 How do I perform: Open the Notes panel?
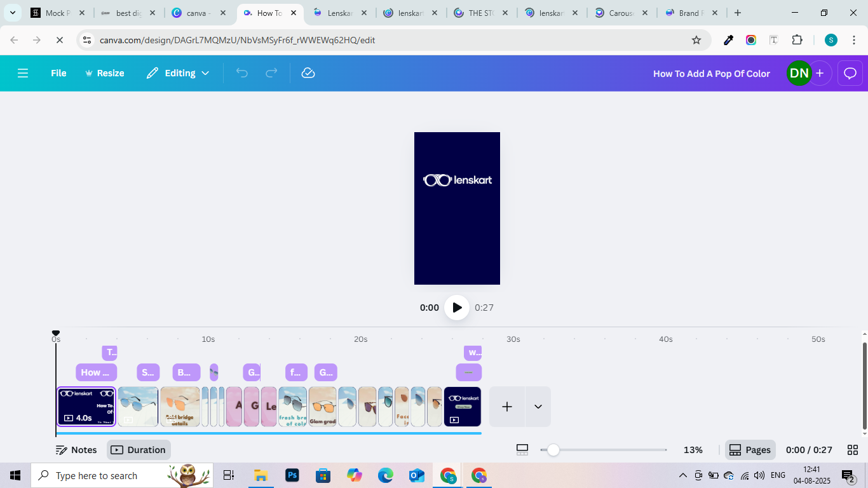tap(76, 450)
